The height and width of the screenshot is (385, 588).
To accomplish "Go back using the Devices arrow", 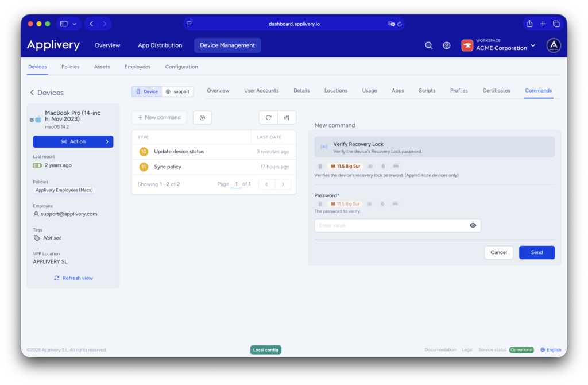I will coord(32,93).
